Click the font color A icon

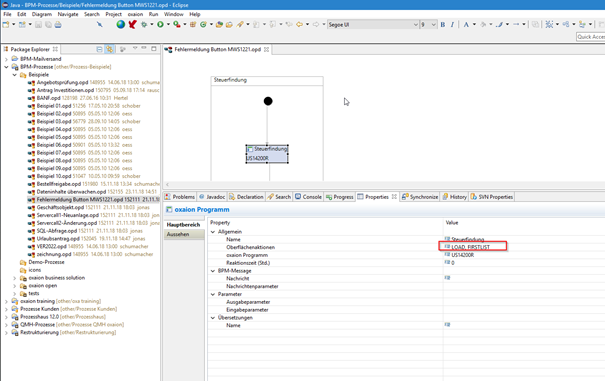point(466,24)
